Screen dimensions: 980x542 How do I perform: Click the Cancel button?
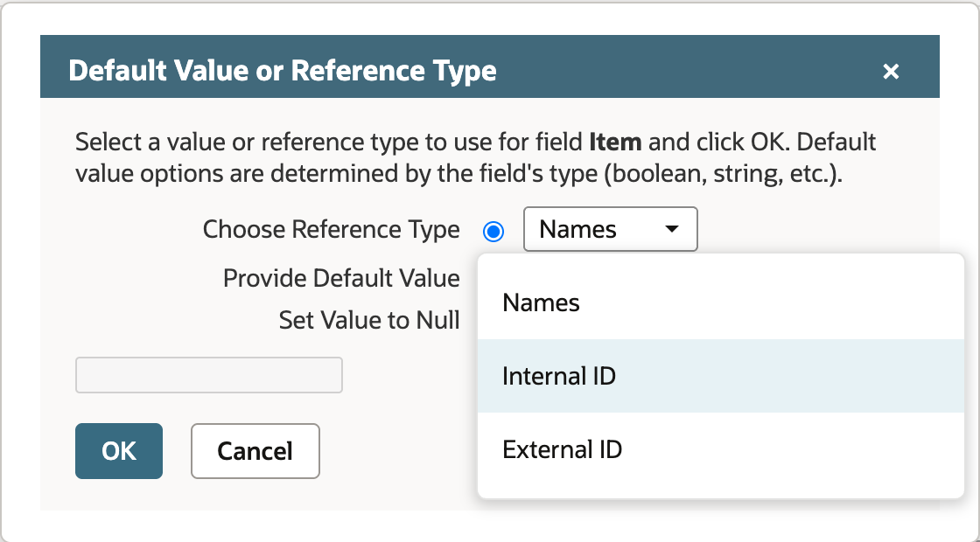pos(255,451)
